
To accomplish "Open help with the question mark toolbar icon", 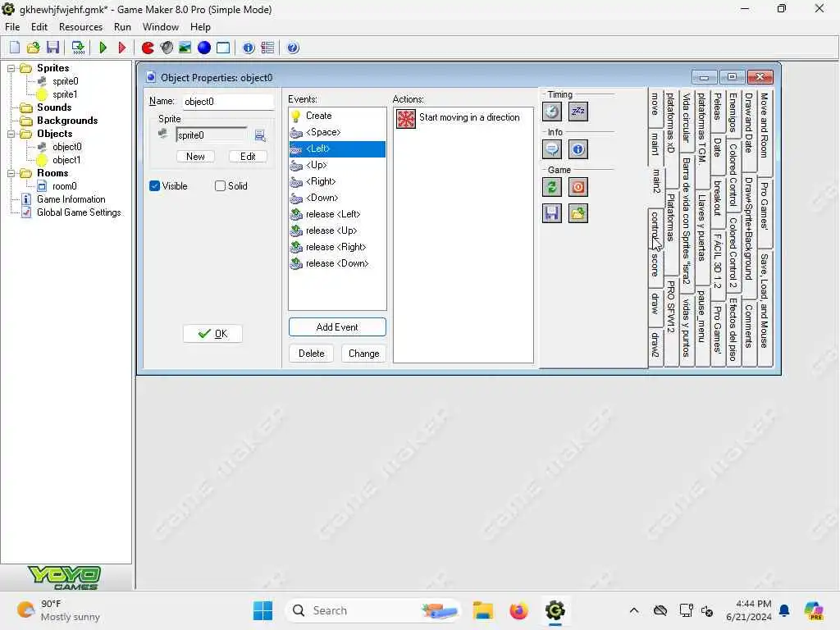I will point(293,48).
